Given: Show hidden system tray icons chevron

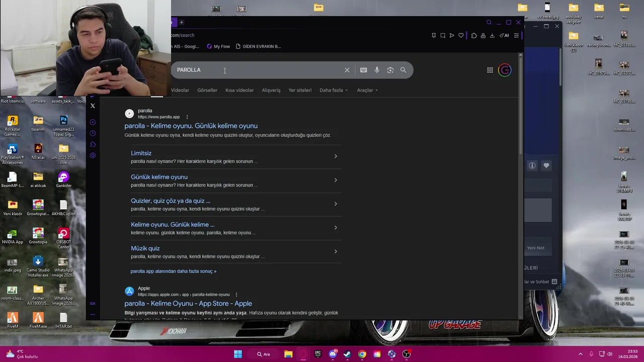Looking at the screenshot, I should click(580, 354).
